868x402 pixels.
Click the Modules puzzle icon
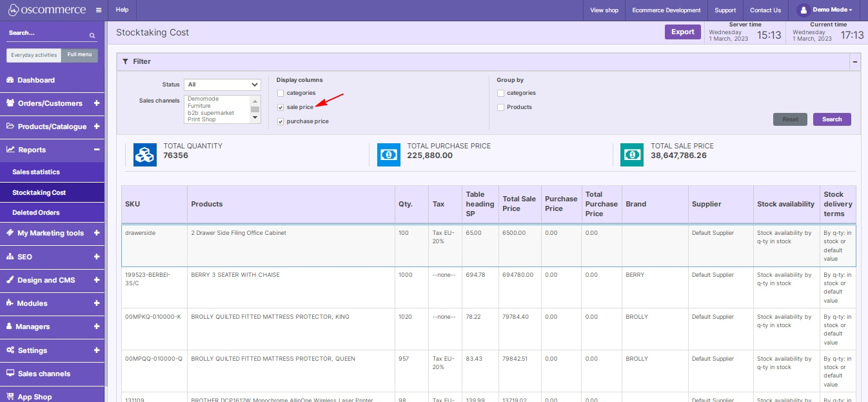[10, 303]
